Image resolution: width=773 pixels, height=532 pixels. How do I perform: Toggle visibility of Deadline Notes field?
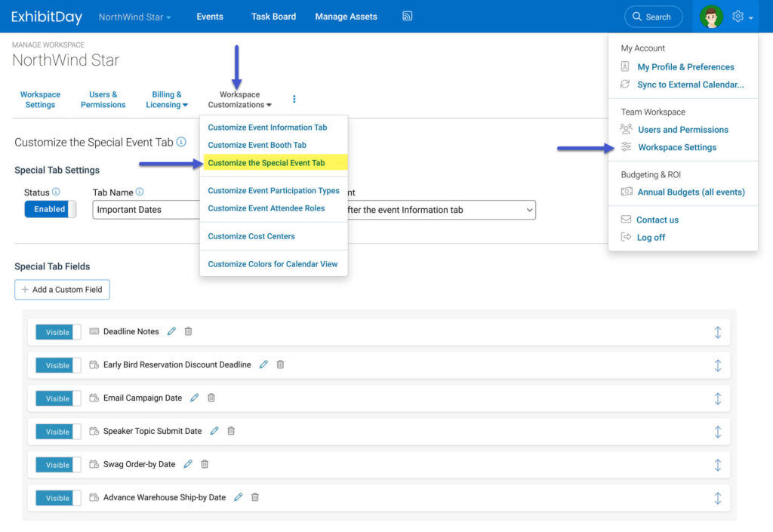pyautogui.click(x=58, y=332)
